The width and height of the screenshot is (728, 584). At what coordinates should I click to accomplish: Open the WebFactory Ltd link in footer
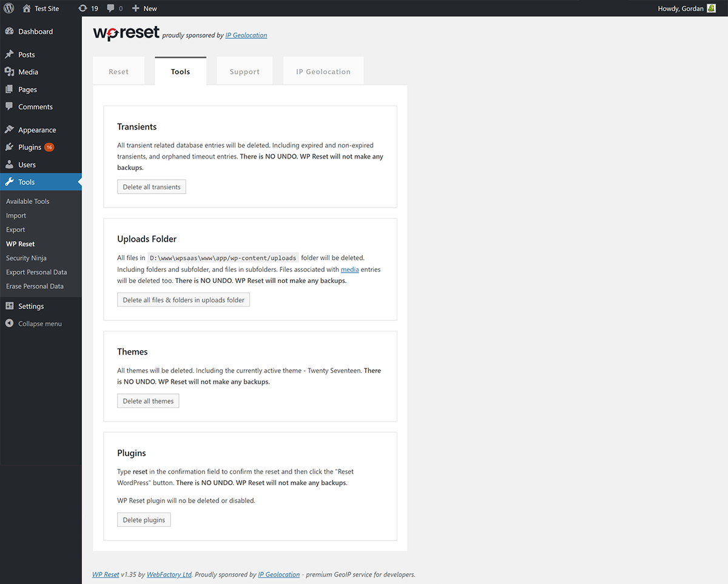(169, 574)
